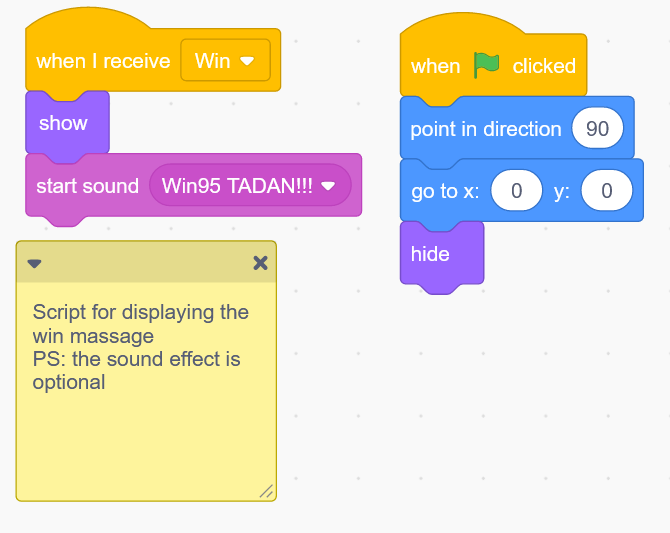Click the go to x: block label
The image size is (670, 533).
click(445, 191)
